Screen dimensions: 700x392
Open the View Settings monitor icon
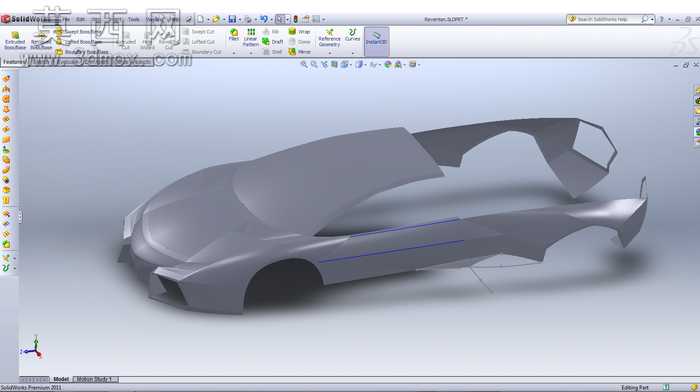coord(414,65)
